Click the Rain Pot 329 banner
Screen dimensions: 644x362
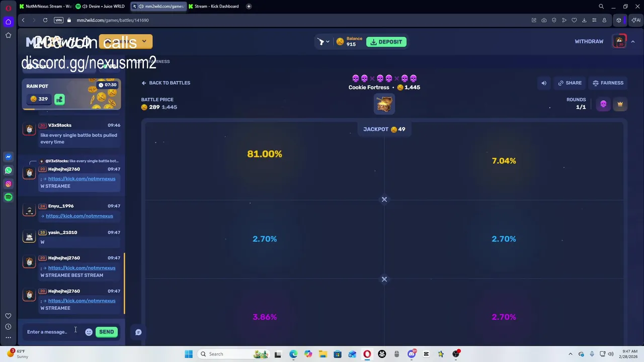[71, 94]
